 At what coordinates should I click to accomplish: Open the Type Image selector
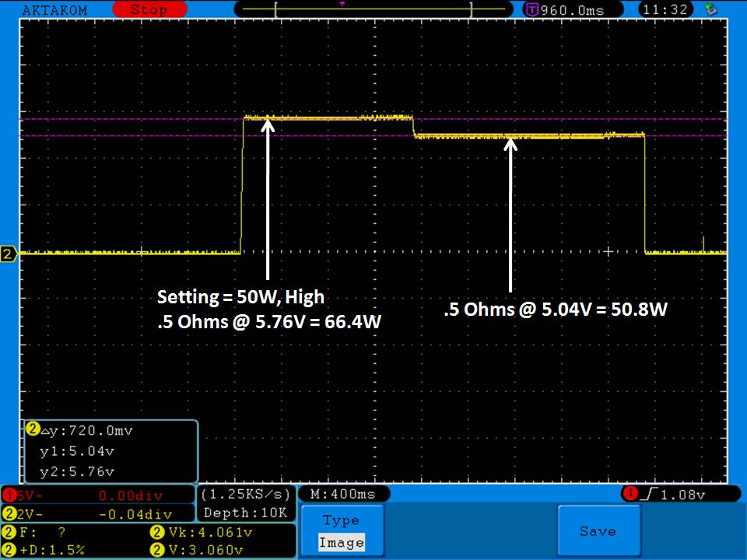[341, 532]
